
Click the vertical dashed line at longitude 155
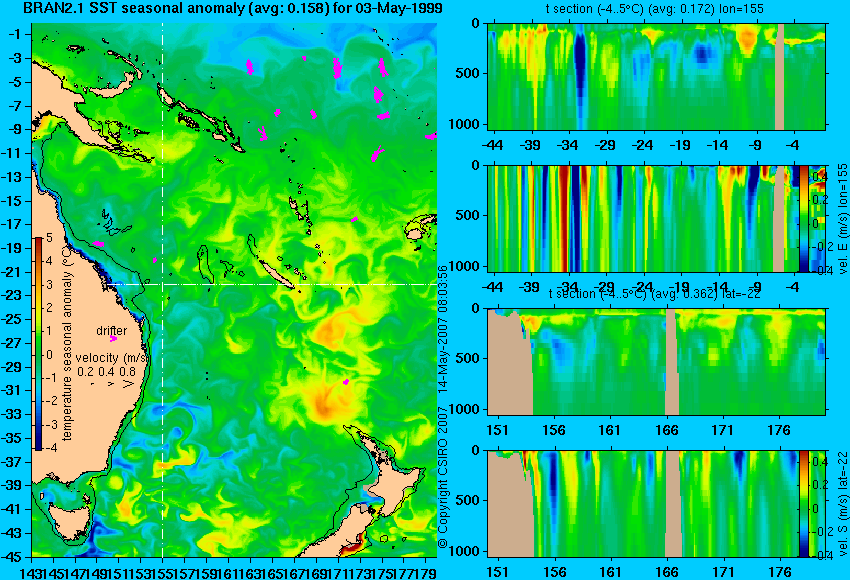(163, 290)
